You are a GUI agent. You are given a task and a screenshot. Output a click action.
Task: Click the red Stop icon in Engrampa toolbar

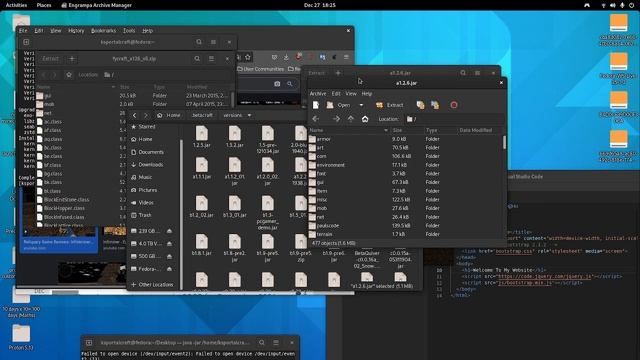(454, 105)
